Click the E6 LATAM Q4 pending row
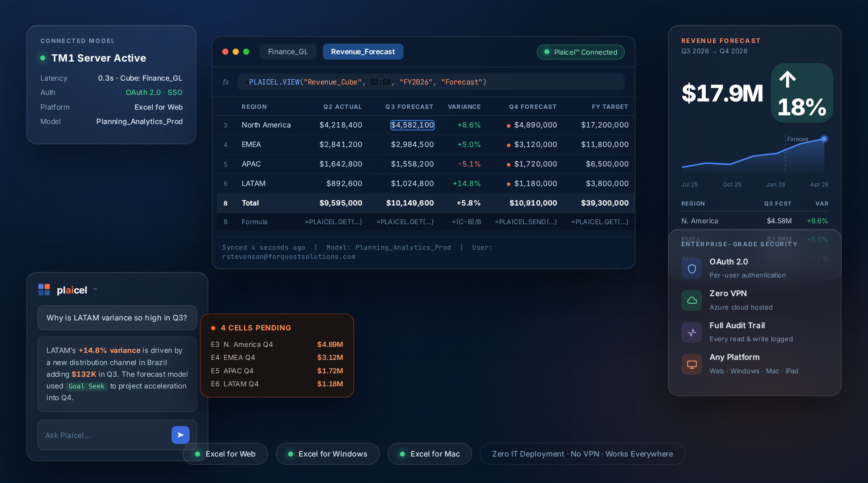The width and height of the screenshot is (868, 483). 277,384
